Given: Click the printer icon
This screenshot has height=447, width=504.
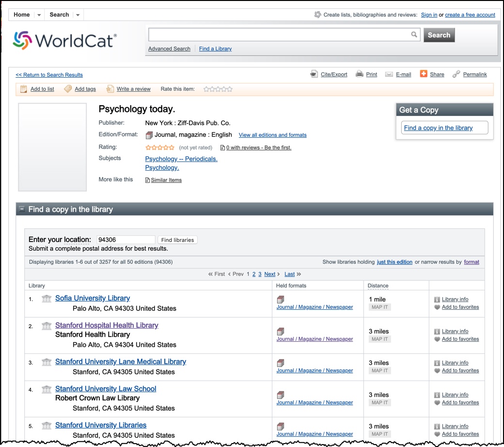Looking at the screenshot, I should [x=360, y=74].
